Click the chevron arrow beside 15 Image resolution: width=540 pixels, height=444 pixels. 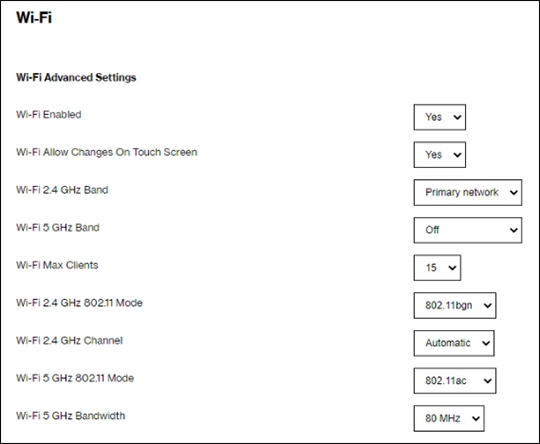(x=452, y=268)
